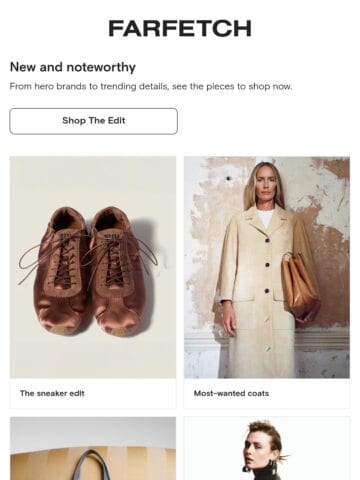This screenshot has height=480, width=360.
Task: Open 'The sneaker edit' caption link
Action: (52, 393)
